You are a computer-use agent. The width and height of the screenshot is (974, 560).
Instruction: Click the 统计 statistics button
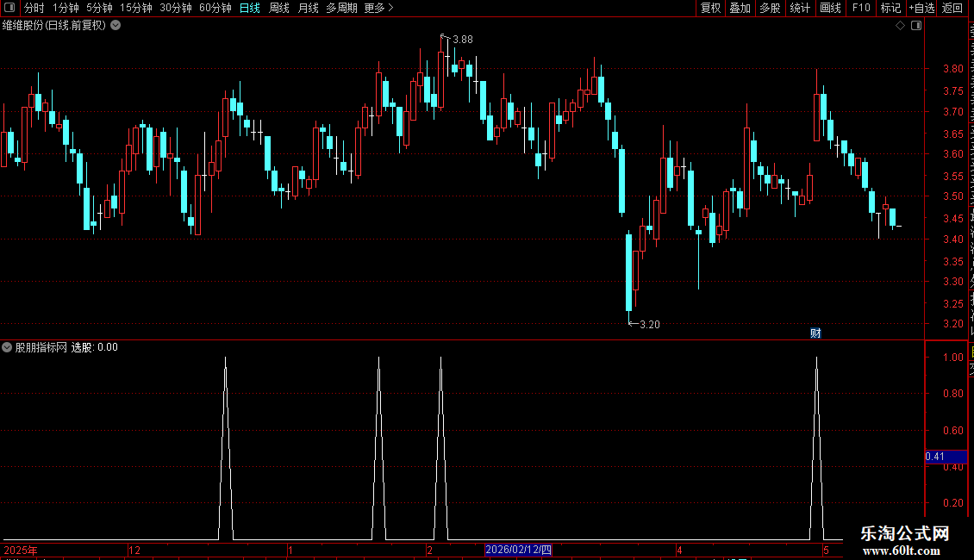pos(800,8)
